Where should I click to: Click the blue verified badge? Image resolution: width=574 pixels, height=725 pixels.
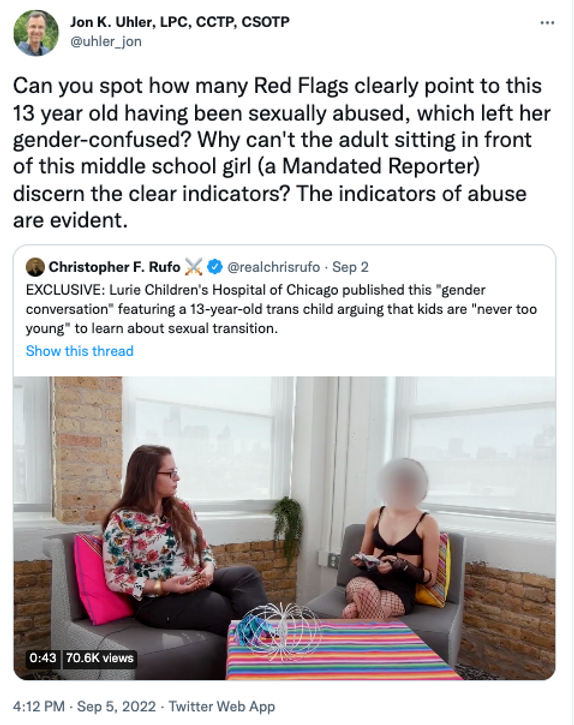coord(215,267)
